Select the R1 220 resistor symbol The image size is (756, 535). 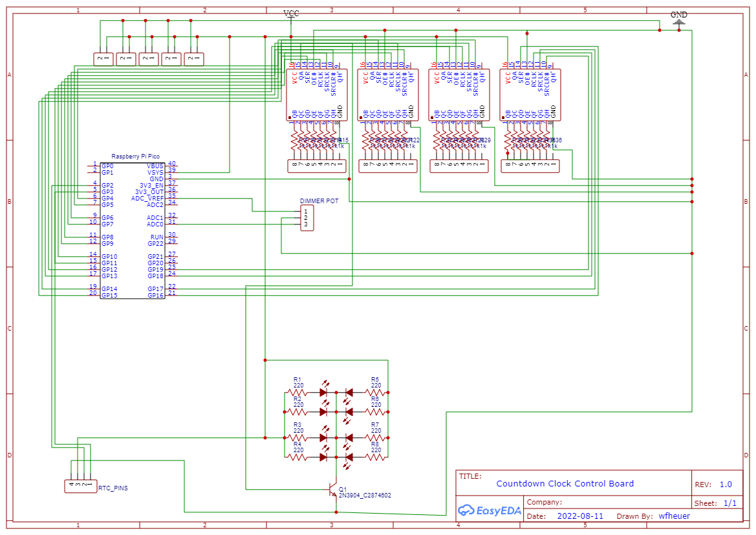(x=297, y=392)
